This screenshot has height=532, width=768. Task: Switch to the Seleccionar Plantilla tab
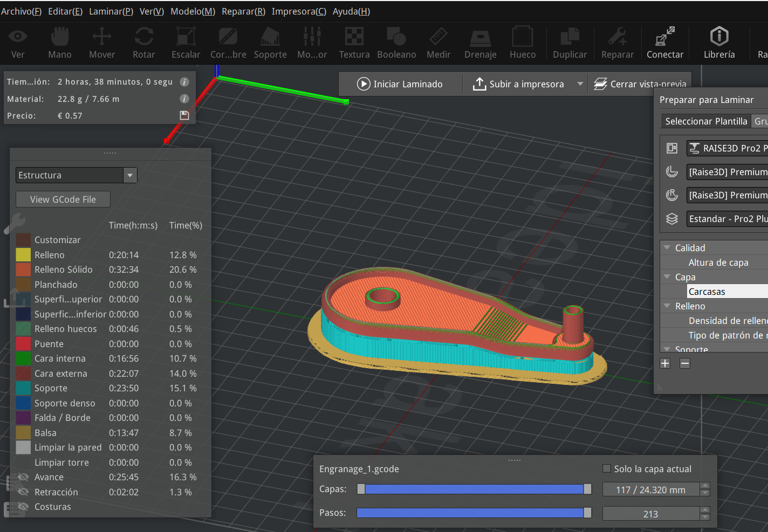click(x=706, y=121)
